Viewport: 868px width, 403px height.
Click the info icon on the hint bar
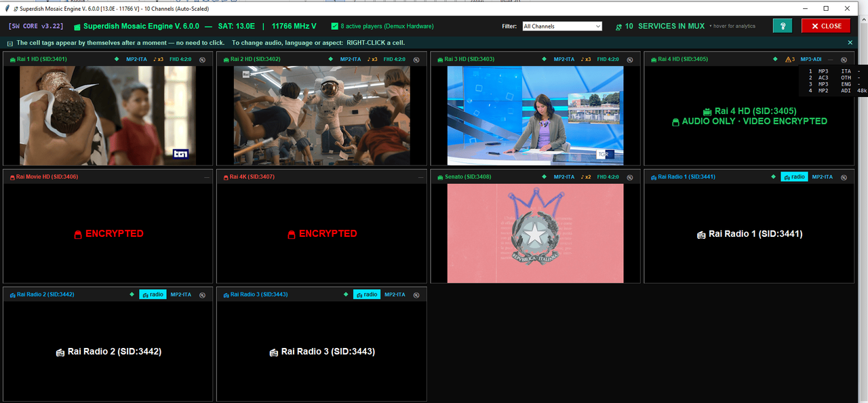click(x=10, y=43)
